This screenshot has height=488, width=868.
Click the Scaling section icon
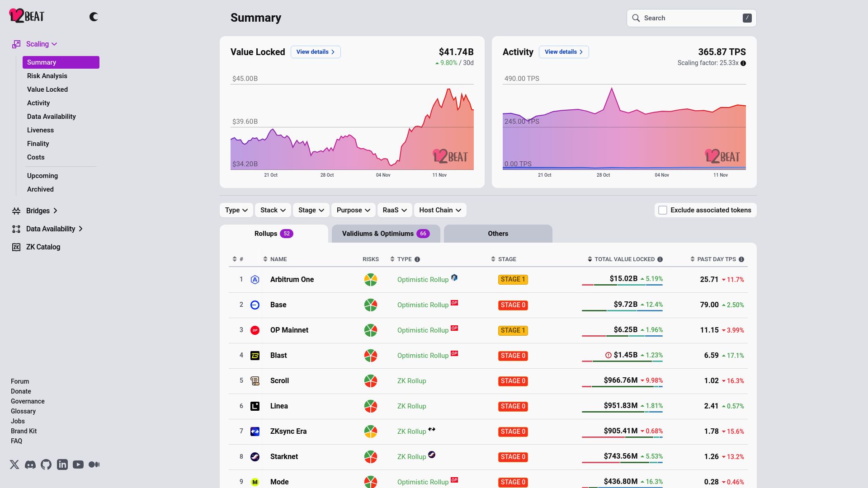click(x=16, y=44)
